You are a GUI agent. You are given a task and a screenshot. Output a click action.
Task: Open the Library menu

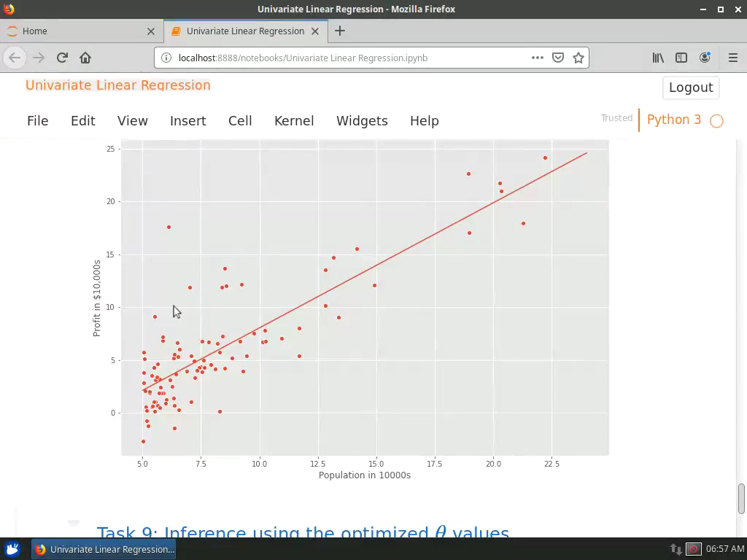coord(657,58)
